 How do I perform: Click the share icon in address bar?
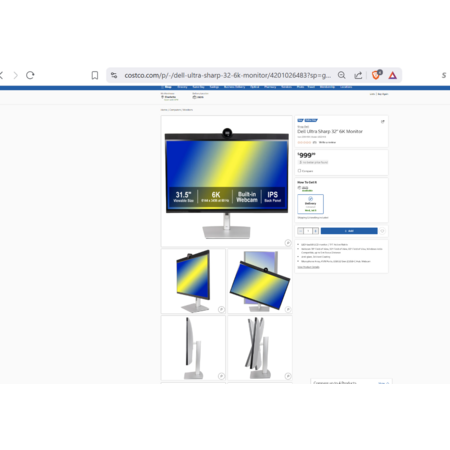[x=358, y=75]
